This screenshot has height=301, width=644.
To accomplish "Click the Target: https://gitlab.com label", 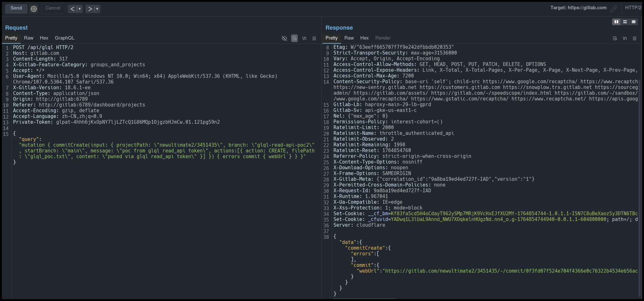I will coord(578,8).
